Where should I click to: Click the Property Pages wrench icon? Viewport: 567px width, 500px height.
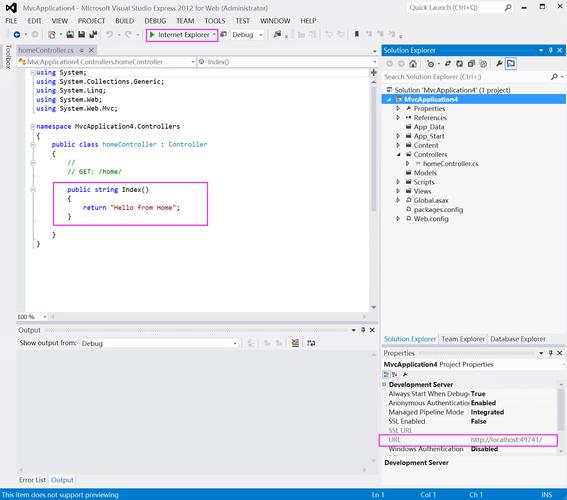click(x=405, y=375)
